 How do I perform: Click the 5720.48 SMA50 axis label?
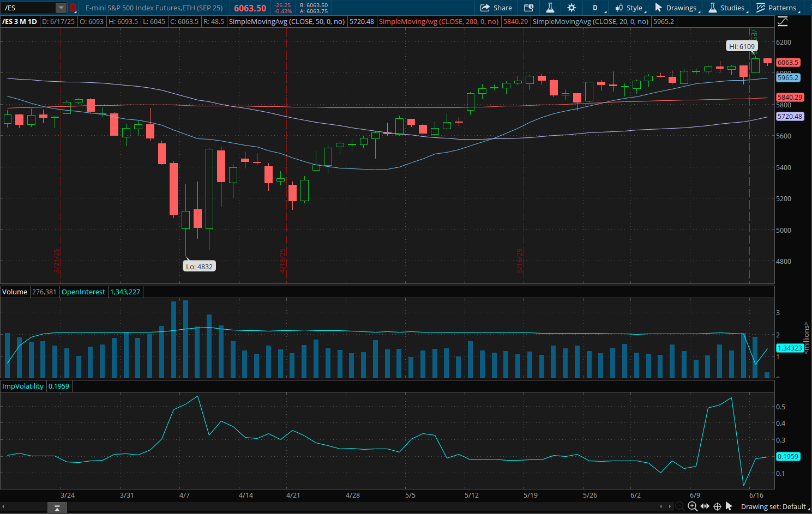point(790,116)
